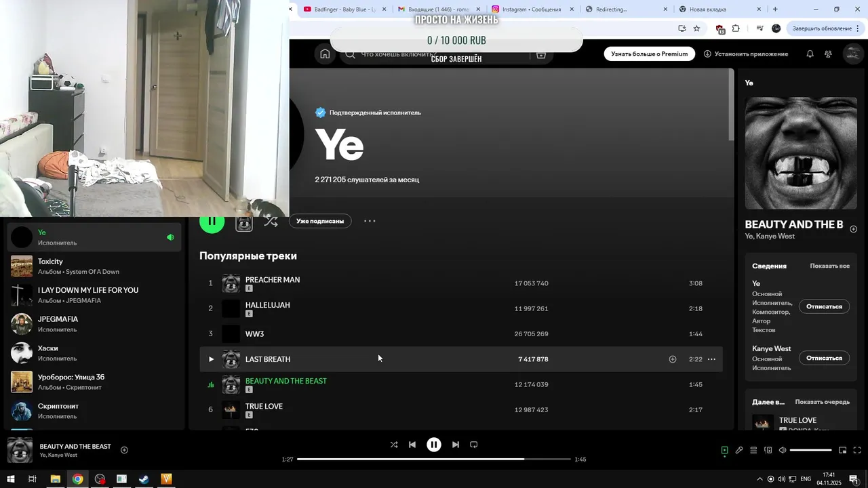Play TRUE LOVE track in popular list

(x=461, y=409)
